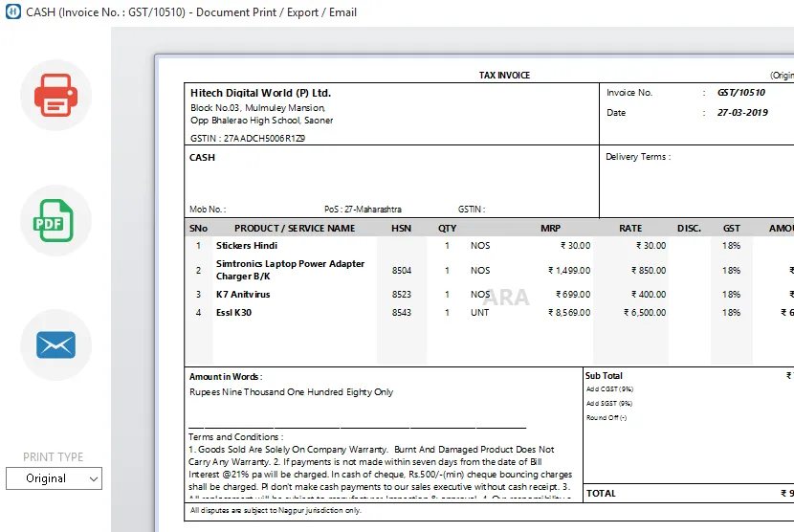
Task: Click the red printer icon to print
Action: 55,96
